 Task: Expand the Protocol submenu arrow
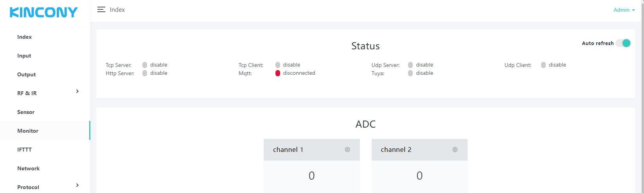pos(77,186)
